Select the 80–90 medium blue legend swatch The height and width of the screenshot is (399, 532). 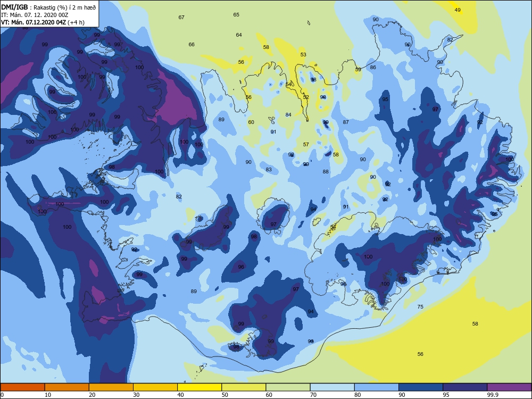(376, 387)
